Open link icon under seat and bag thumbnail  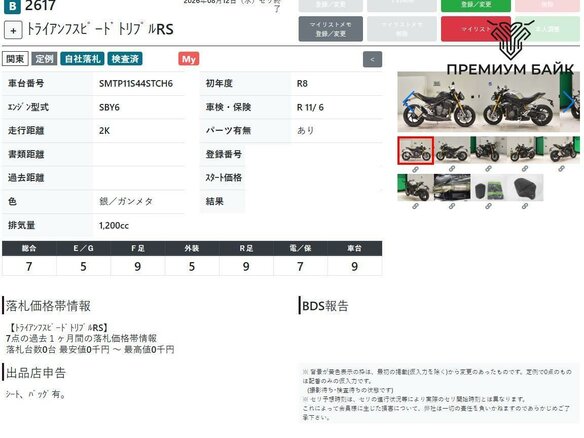pos(488,206)
